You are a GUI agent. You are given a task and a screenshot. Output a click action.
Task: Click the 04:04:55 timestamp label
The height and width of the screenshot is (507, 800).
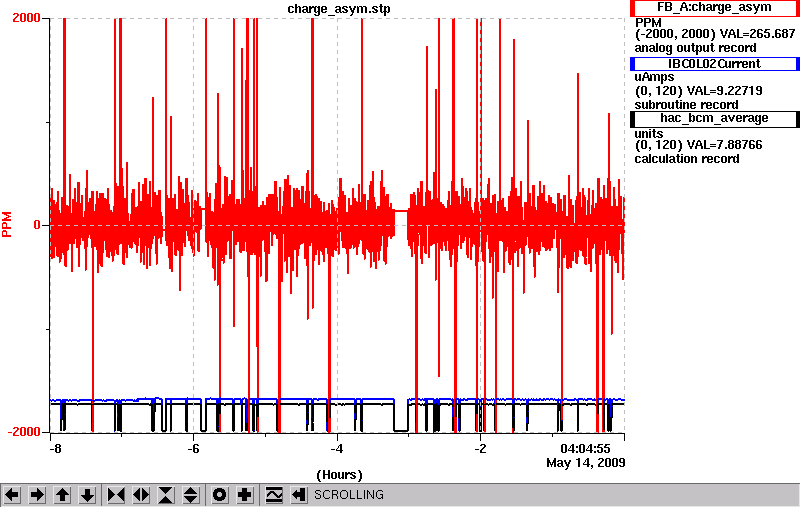(x=585, y=449)
